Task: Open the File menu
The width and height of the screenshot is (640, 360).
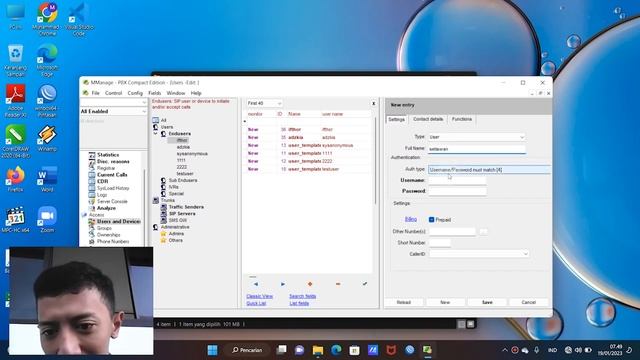Action: [x=96, y=93]
